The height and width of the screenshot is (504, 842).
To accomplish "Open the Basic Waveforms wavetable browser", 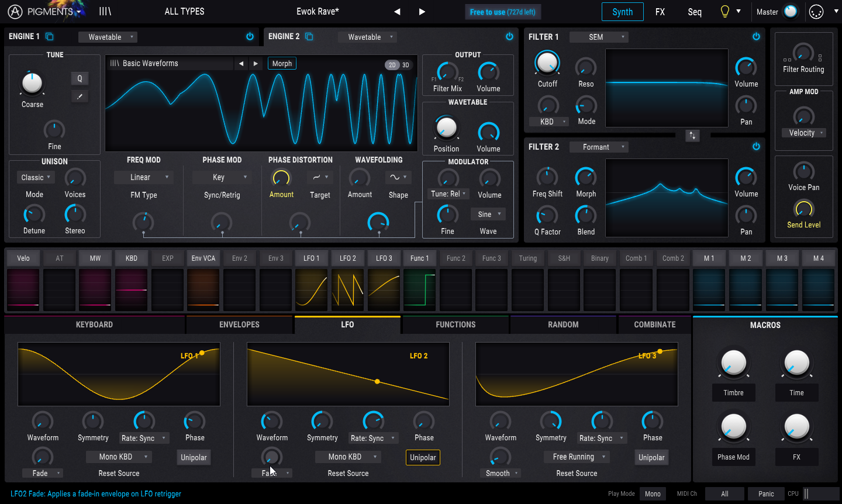I will point(170,63).
